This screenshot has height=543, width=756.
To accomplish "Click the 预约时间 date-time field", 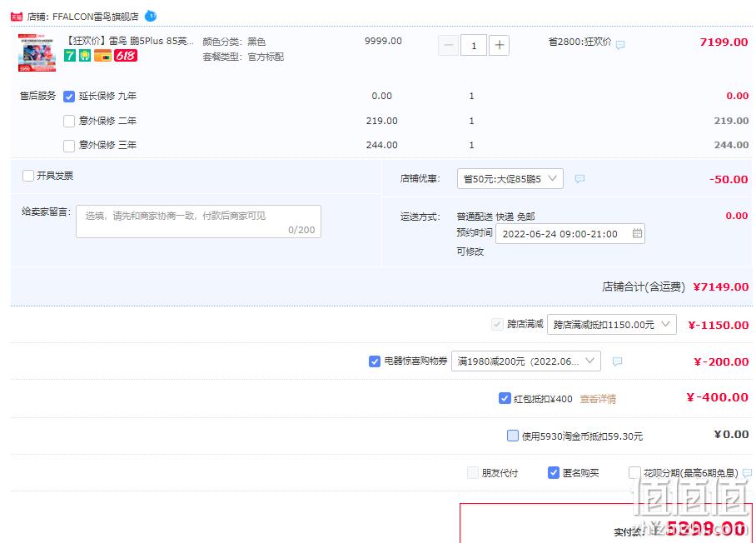I will [569, 234].
